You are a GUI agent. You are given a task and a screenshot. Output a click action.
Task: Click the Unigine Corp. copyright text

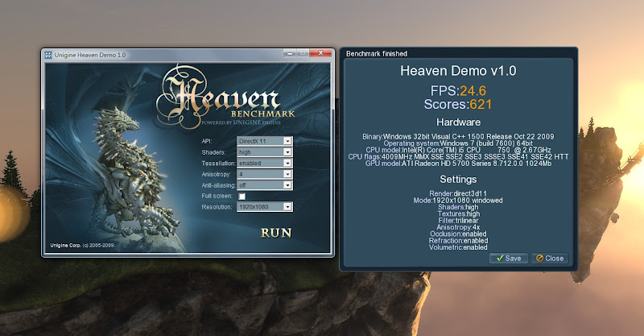82,246
